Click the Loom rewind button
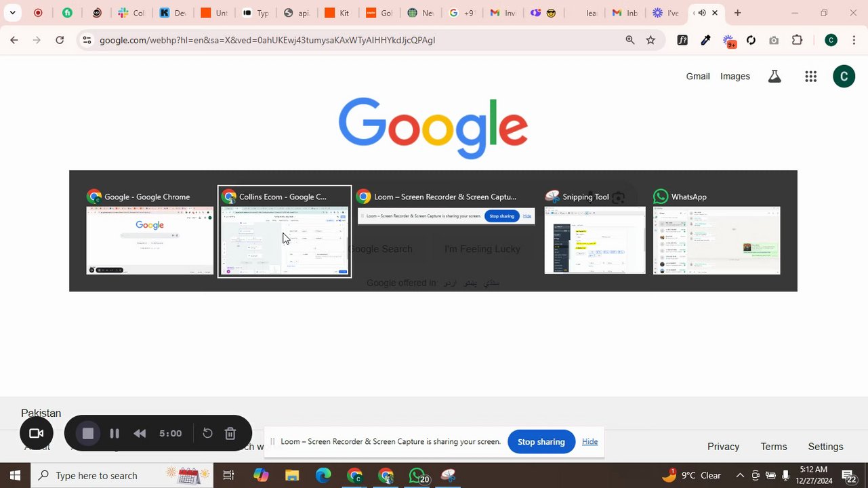The image size is (868, 488). [140, 434]
